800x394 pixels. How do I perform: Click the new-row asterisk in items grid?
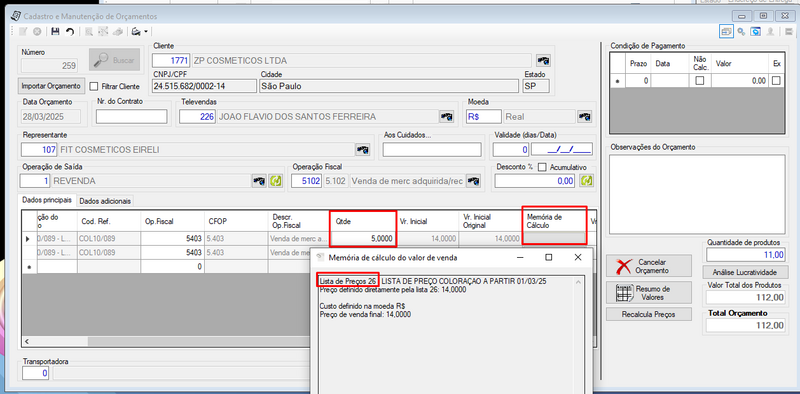[x=29, y=266]
